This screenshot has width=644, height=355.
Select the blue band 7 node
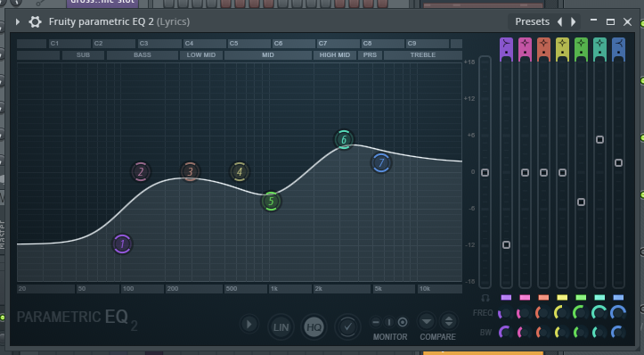381,163
